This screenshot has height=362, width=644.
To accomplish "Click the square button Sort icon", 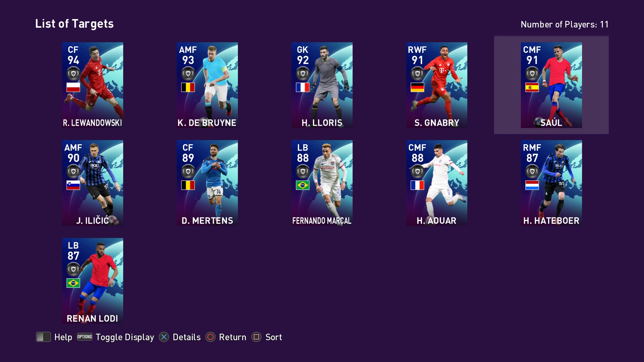I will [256, 337].
